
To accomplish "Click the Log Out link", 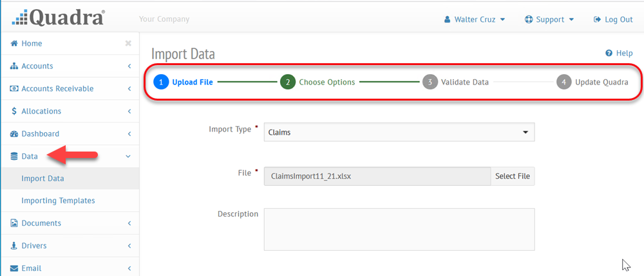I will (613, 19).
